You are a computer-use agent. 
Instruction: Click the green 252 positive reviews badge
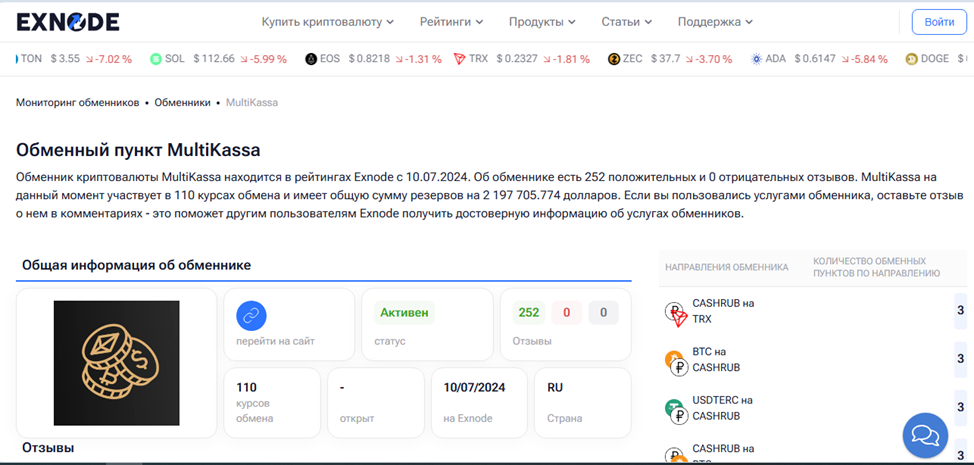click(529, 312)
